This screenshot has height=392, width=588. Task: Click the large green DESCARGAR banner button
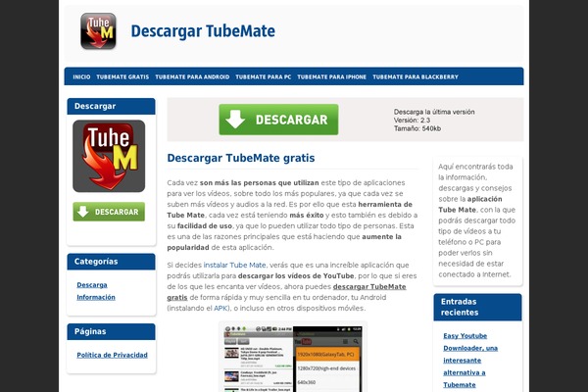[278, 120]
